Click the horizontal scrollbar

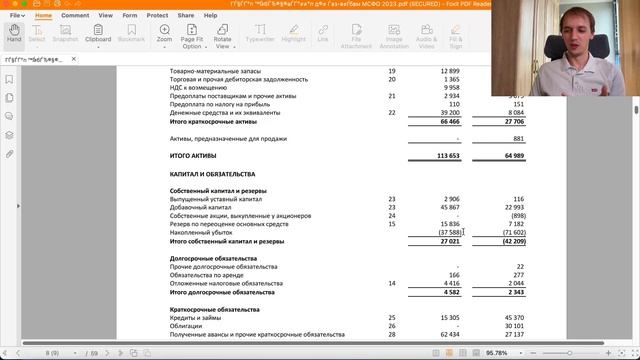pyautogui.click(x=313, y=343)
